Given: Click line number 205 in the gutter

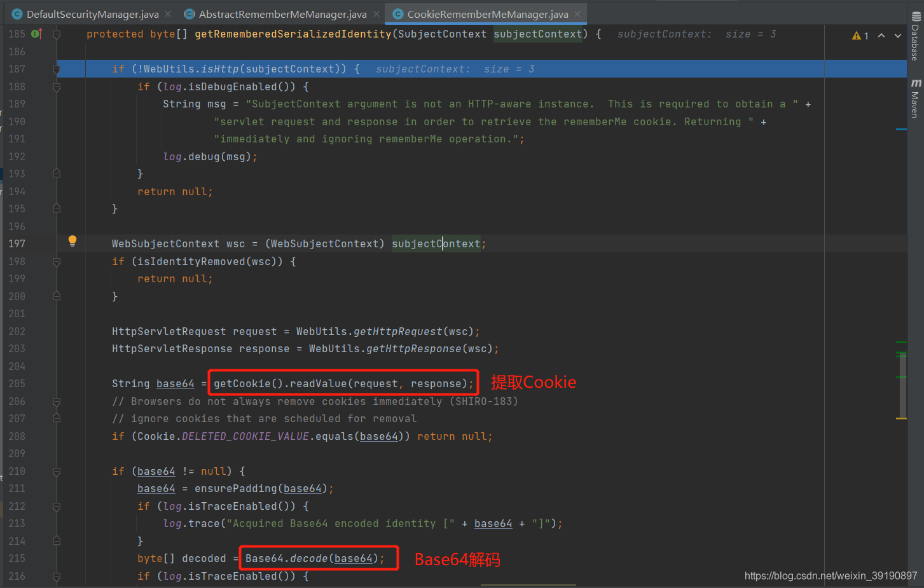Looking at the screenshot, I should (x=17, y=383).
